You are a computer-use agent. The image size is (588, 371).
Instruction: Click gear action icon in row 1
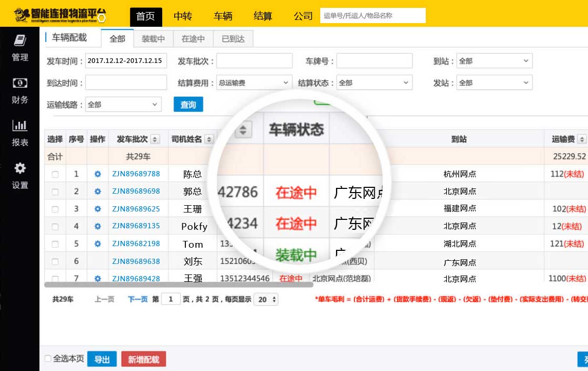(x=97, y=174)
